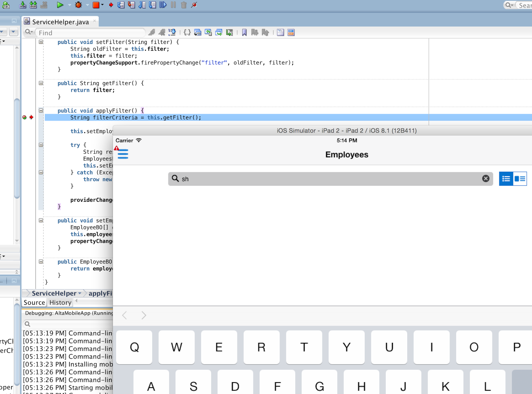Click the Rebuild (double download arrows) toolbar icon
This screenshot has width=532, height=394.
(x=33, y=5)
